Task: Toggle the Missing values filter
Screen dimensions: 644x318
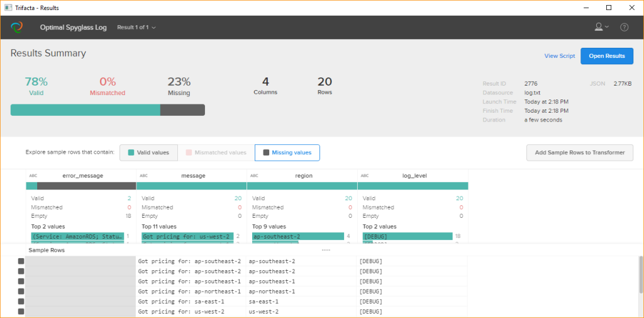Action: click(287, 152)
